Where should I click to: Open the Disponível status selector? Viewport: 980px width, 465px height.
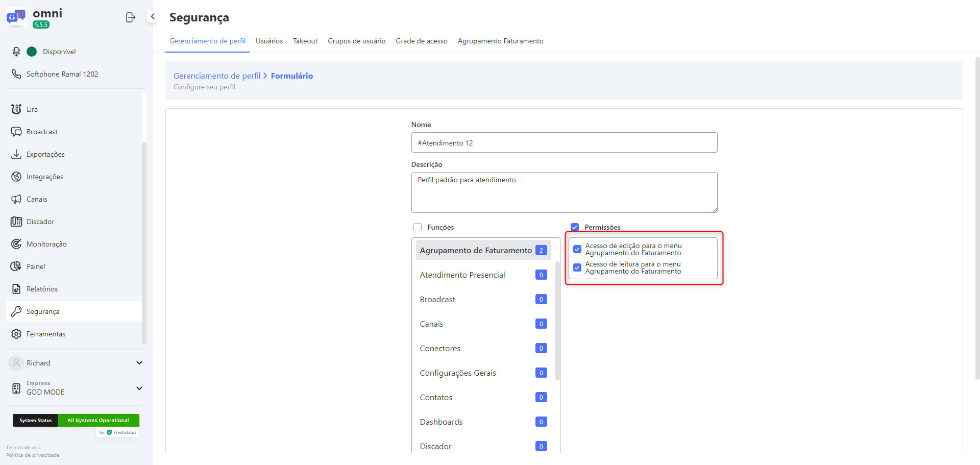[51, 52]
